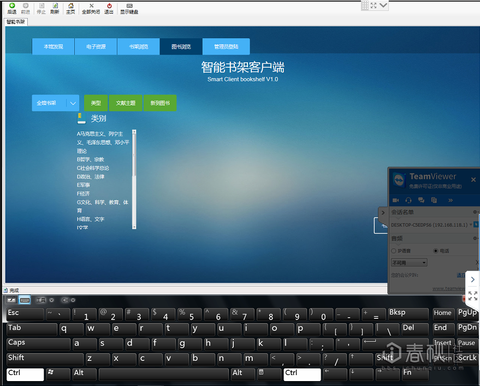
Task: Select the dark 图书浏览 navigation tab
Action: pyautogui.click(x=181, y=46)
